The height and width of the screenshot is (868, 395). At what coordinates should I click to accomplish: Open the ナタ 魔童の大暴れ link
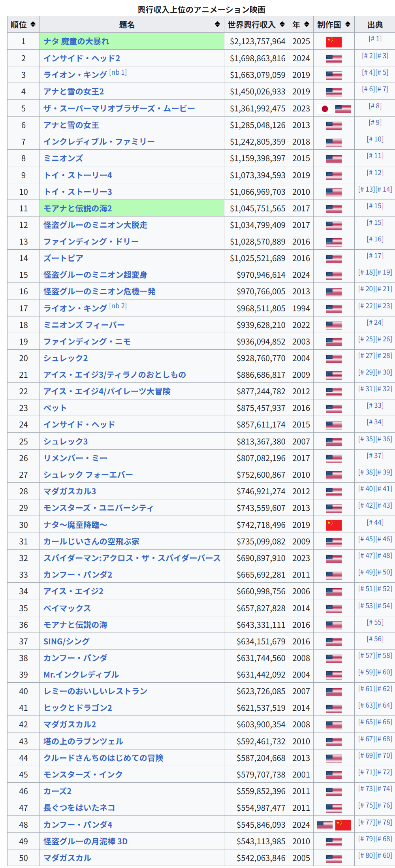76,41
